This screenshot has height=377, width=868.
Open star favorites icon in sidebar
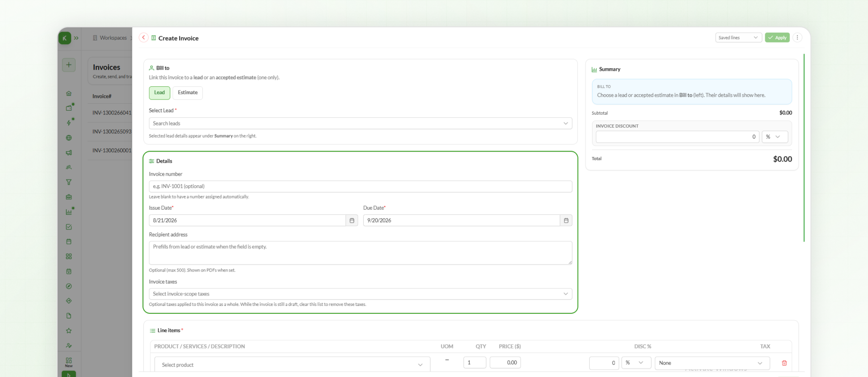tap(69, 331)
